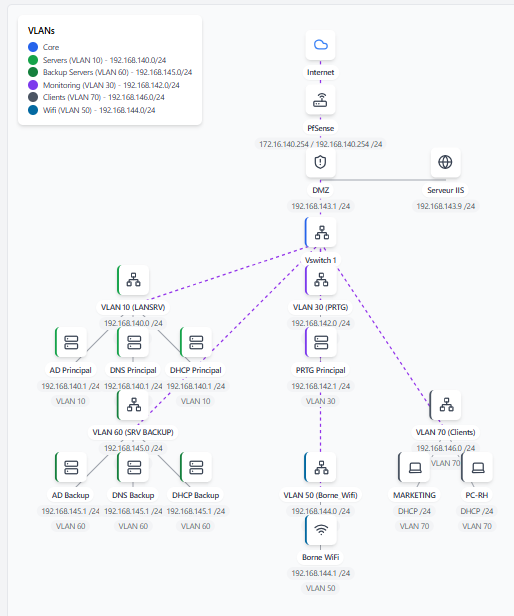
Task: Click the DMZ shield icon
Action: [x=321, y=162]
